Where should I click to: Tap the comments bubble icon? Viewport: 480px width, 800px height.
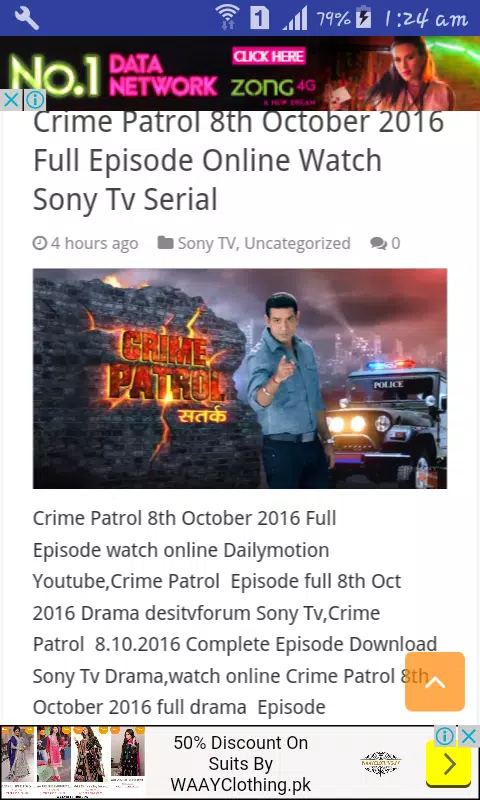378,243
